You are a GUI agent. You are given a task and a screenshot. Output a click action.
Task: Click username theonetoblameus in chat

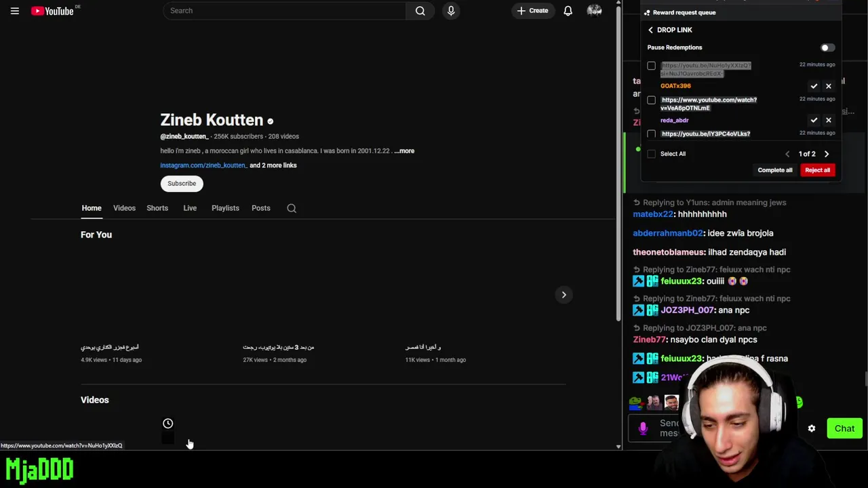click(669, 252)
